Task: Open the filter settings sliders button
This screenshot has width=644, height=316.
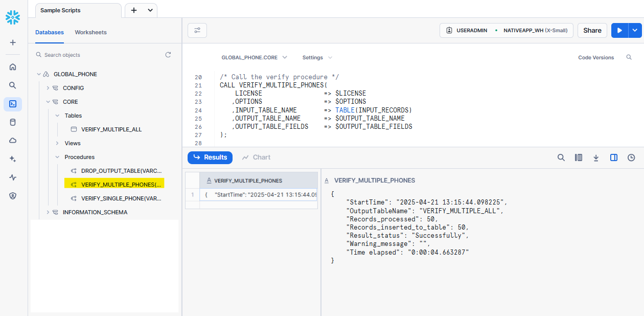Action: [197, 30]
